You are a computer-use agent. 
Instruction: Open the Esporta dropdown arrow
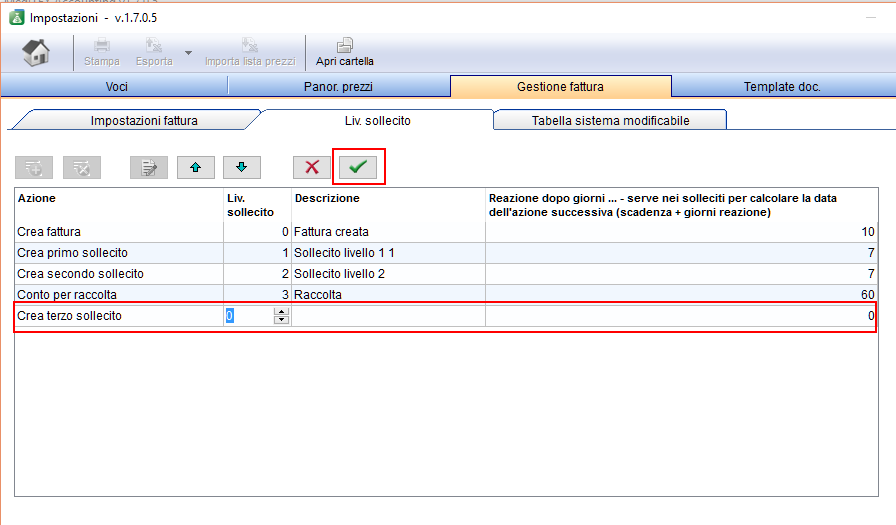pos(189,53)
